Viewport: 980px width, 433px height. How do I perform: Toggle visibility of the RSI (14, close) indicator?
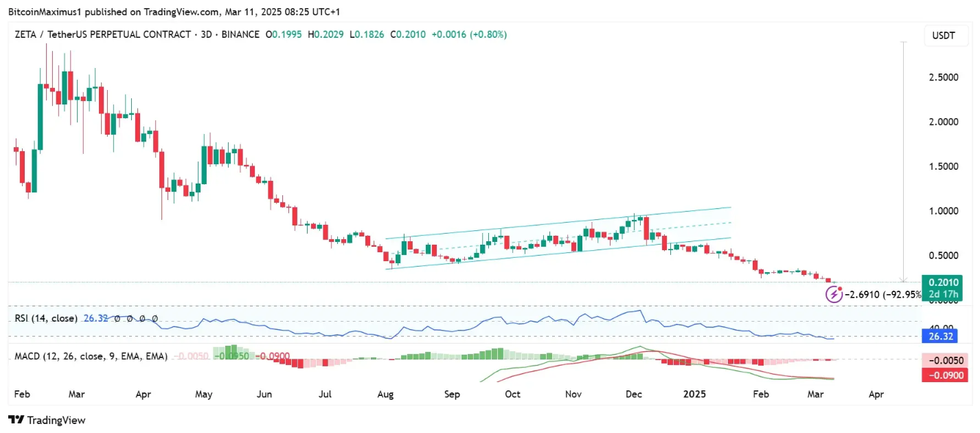click(46, 318)
